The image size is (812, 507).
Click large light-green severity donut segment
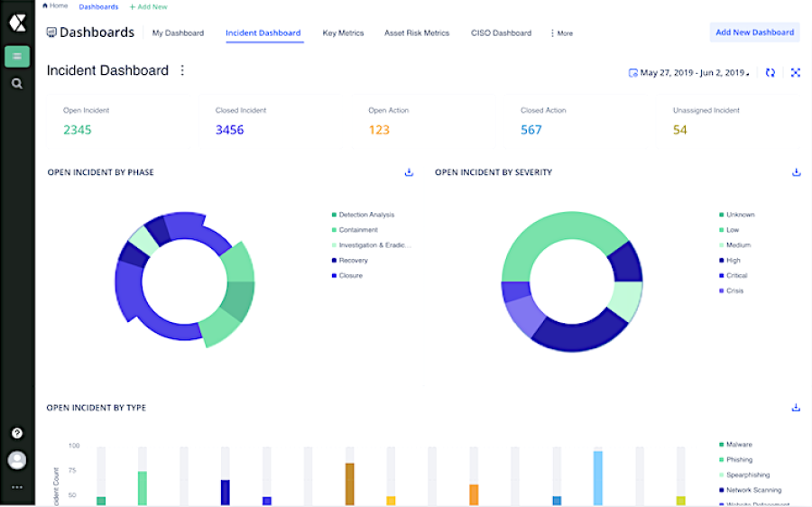tap(557, 226)
